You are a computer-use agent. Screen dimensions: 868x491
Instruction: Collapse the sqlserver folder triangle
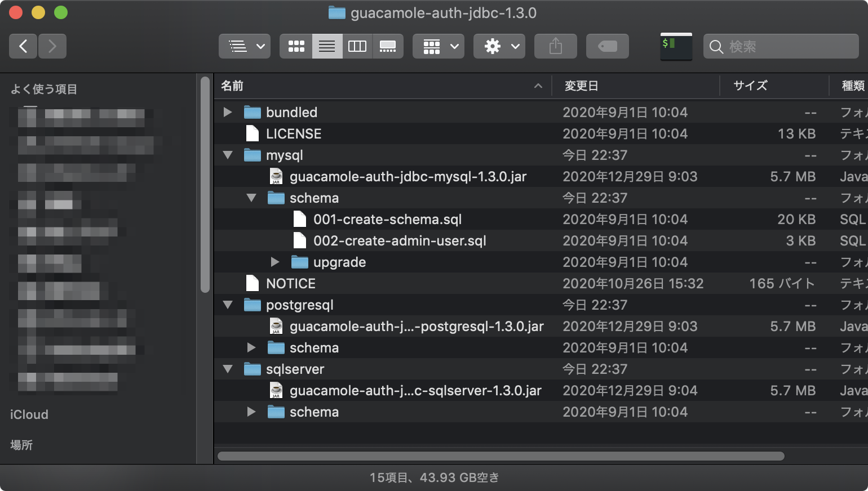click(x=228, y=369)
